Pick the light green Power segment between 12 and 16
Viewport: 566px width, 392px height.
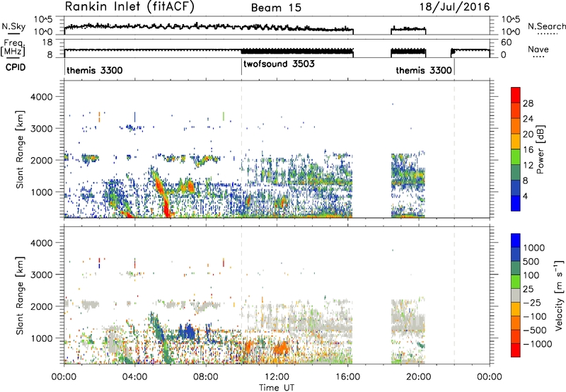pos(516,157)
